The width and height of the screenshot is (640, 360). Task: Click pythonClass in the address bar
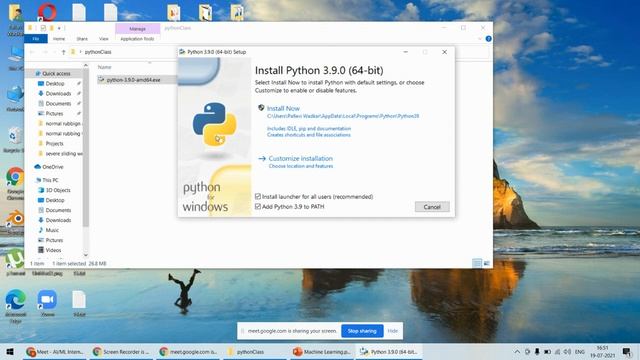click(98, 52)
